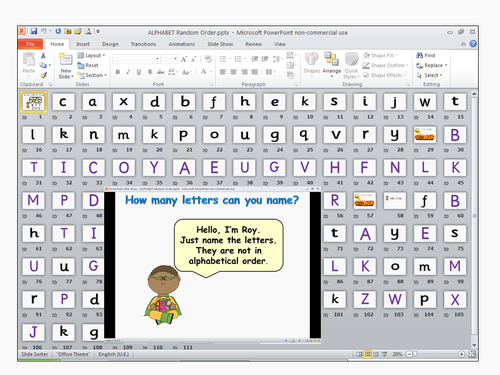Open the font size combo box
Viewport: 500px width, 375px height.
[170, 59]
